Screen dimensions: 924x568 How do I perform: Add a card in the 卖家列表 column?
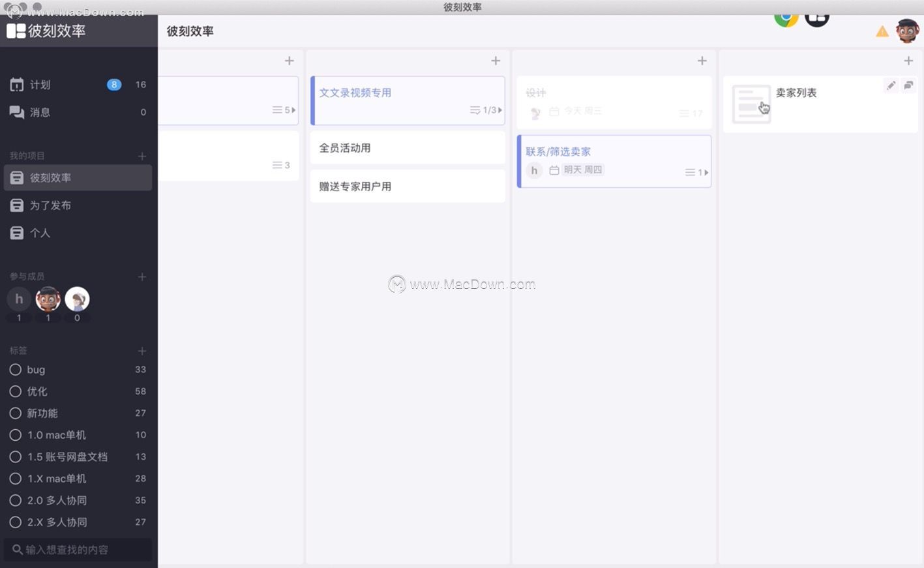pos(908,61)
